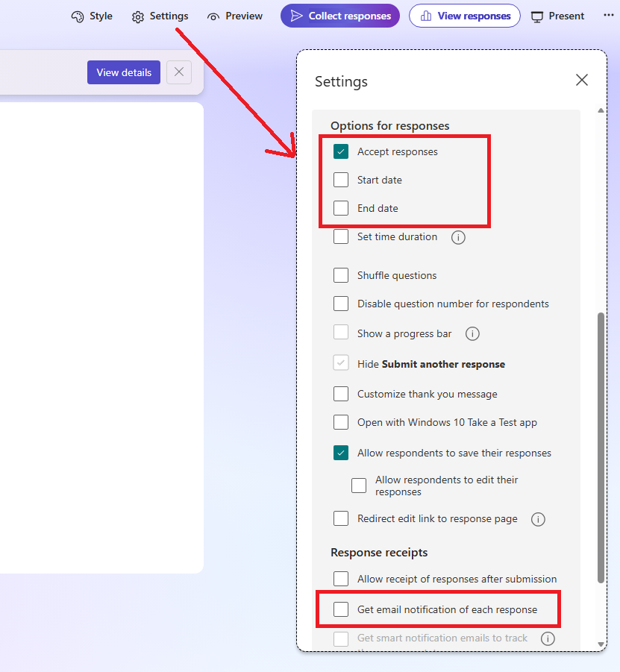Click the scrollbar up arrow in Settings
The image size is (620, 672).
click(601, 110)
